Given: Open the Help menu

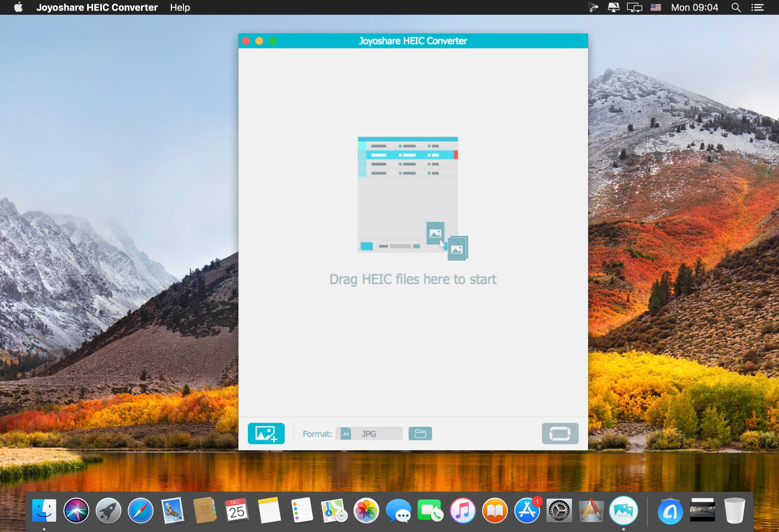Looking at the screenshot, I should click(180, 7).
